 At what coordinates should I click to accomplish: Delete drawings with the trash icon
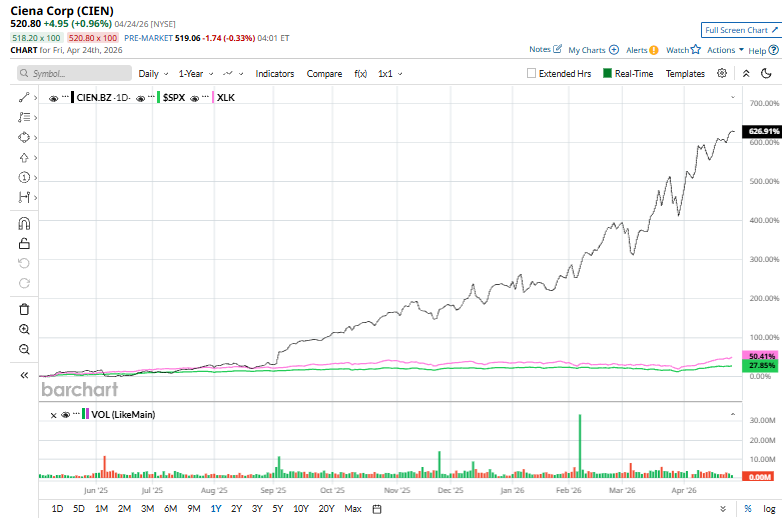coord(24,309)
